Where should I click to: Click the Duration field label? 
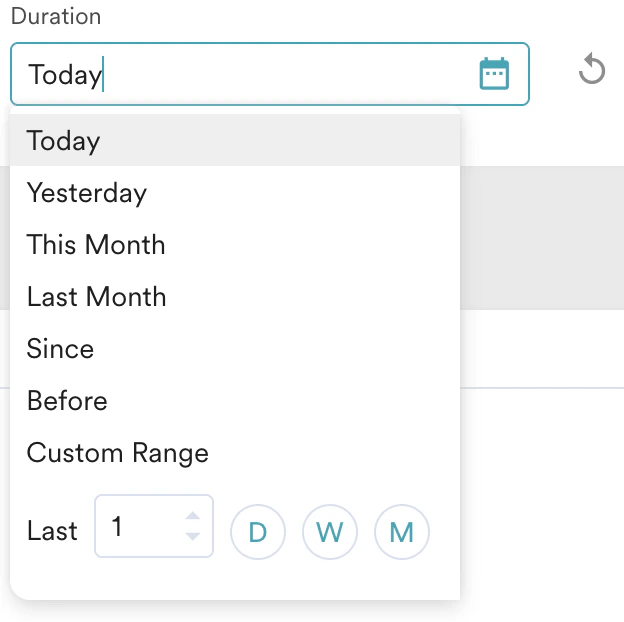(x=56, y=18)
